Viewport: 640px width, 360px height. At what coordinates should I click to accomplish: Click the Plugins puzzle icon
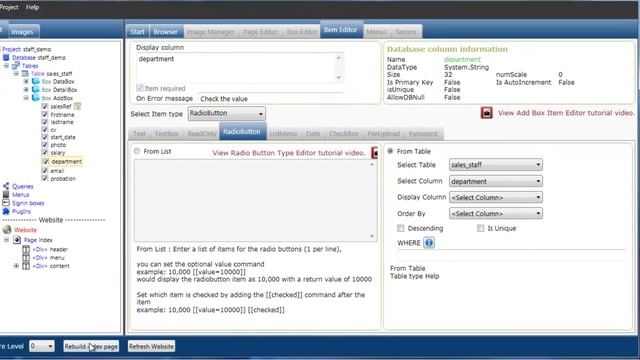click(6, 211)
